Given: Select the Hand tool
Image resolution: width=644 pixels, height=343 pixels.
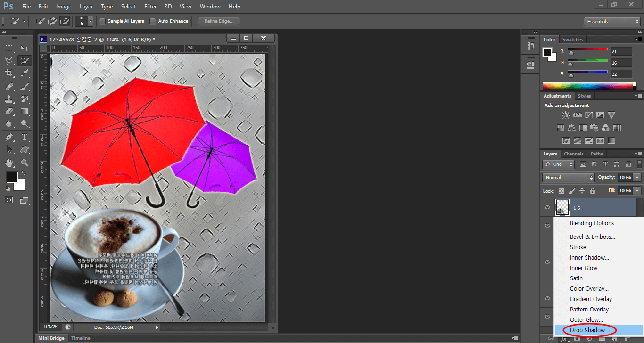Looking at the screenshot, I should pyautogui.click(x=9, y=163).
